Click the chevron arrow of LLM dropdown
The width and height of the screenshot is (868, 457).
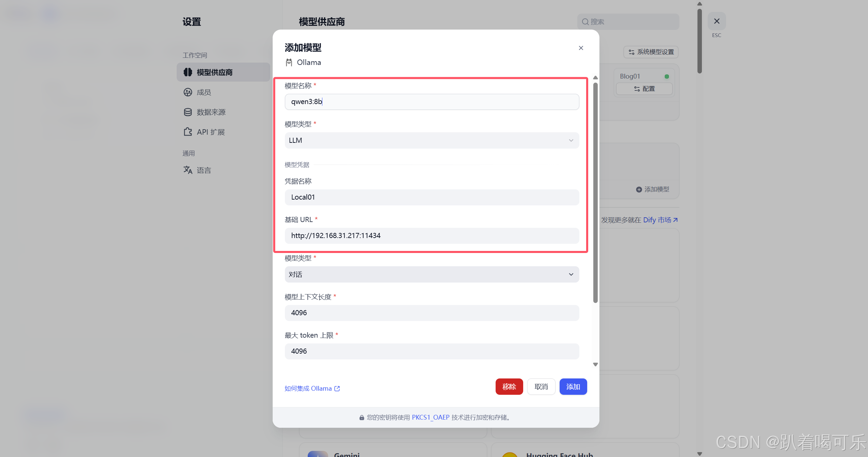[x=571, y=140]
